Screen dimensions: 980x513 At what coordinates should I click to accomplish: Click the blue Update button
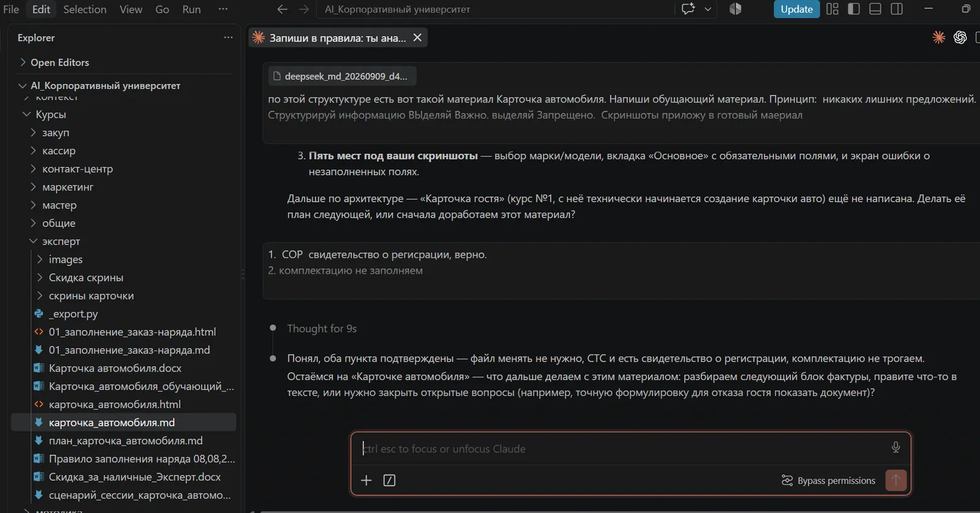pyautogui.click(x=796, y=9)
